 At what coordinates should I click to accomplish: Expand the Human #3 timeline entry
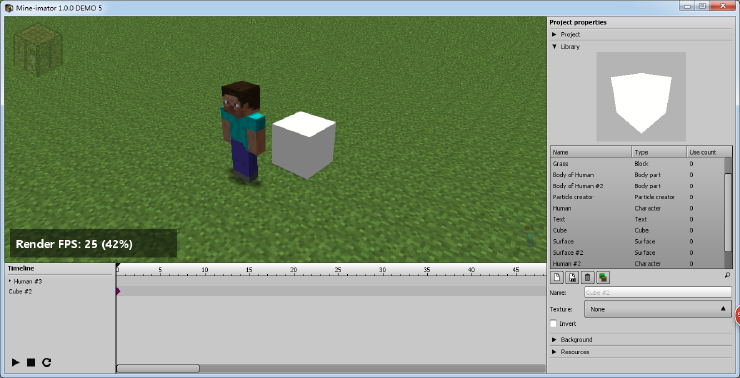pyautogui.click(x=10, y=281)
